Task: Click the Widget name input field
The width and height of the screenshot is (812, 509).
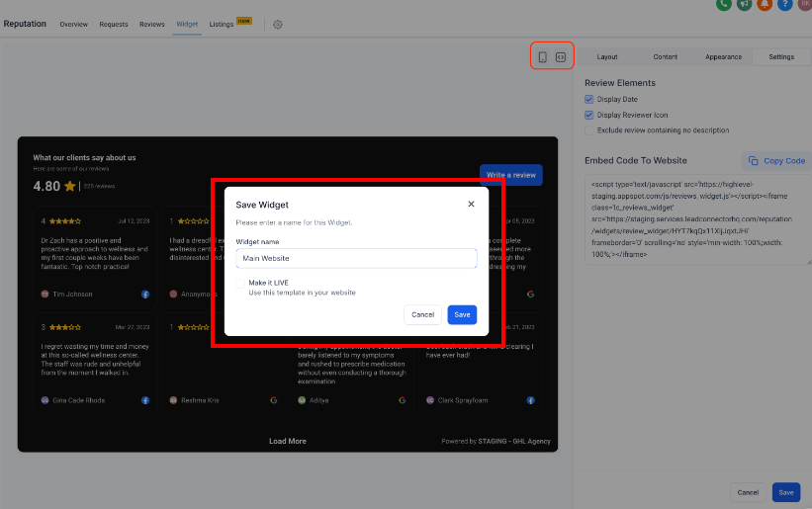Action: click(x=356, y=258)
